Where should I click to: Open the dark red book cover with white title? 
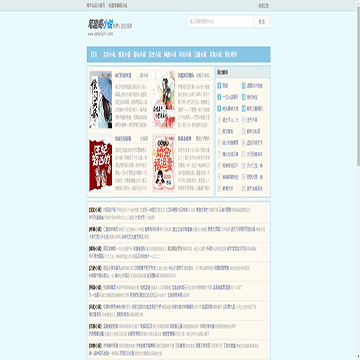pyautogui.click(x=101, y=163)
